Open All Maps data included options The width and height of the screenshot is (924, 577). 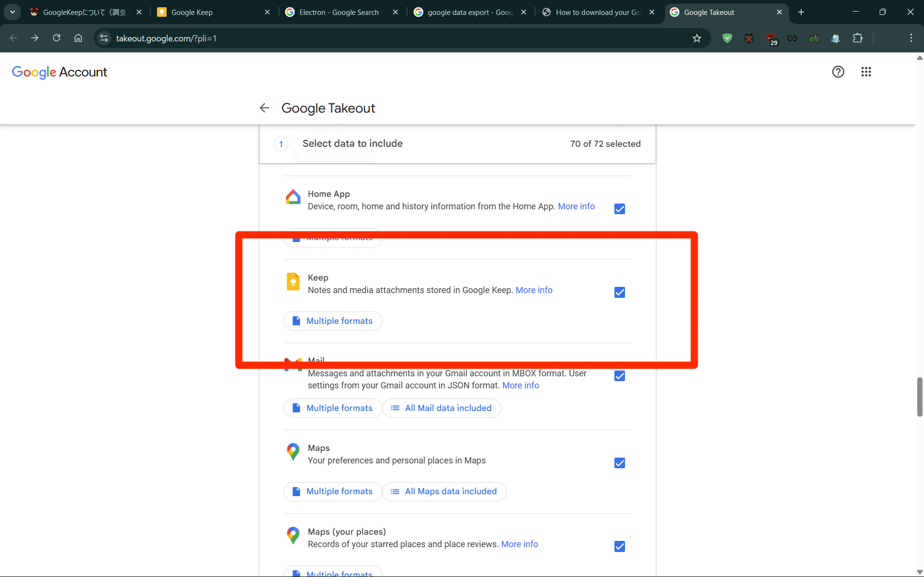(x=444, y=491)
